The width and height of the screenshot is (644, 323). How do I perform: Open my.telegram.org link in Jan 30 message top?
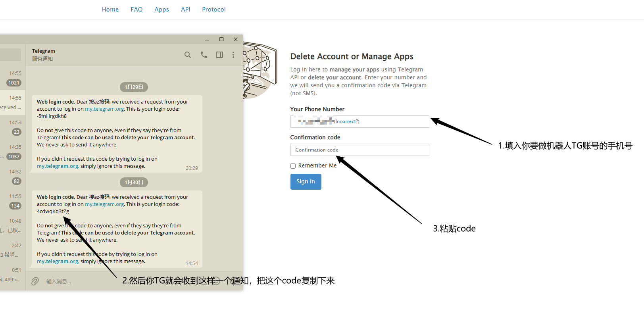pyautogui.click(x=104, y=204)
